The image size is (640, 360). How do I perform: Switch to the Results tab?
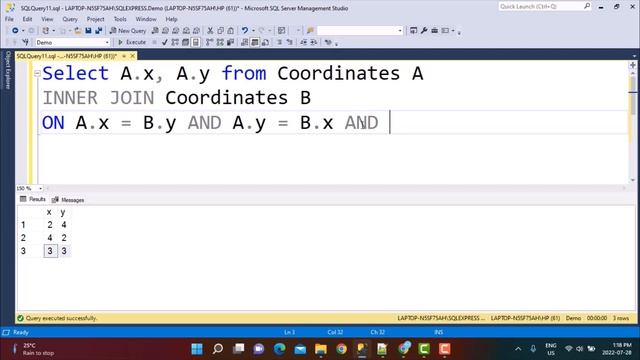pyautogui.click(x=33, y=199)
